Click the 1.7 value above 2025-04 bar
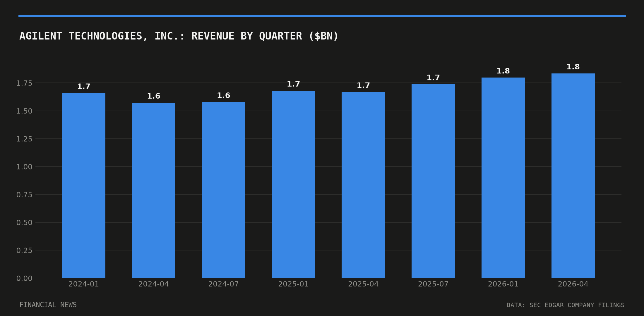The height and width of the screenshot is (316, 644). 363,86
